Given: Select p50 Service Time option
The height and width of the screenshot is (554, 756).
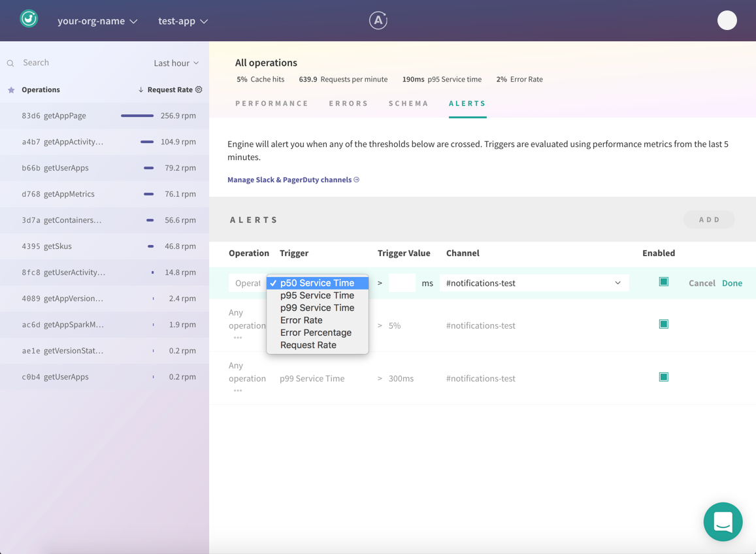Looking at the screenshot, I should [x=318, y=283].
